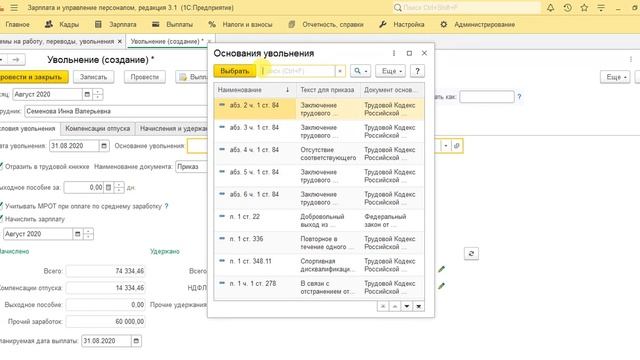This screenshot has width=640, height=360.
Task: Jump to last row of list
Action: 418,306
